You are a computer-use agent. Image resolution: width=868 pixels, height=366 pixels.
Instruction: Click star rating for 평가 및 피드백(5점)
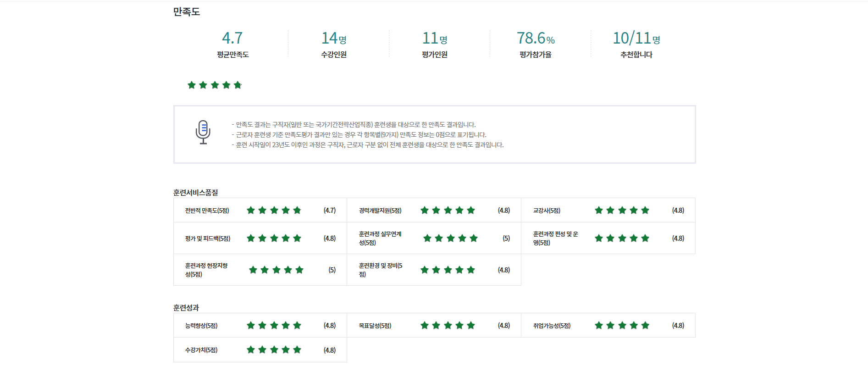pyautogui.click(x=274, y=238)
